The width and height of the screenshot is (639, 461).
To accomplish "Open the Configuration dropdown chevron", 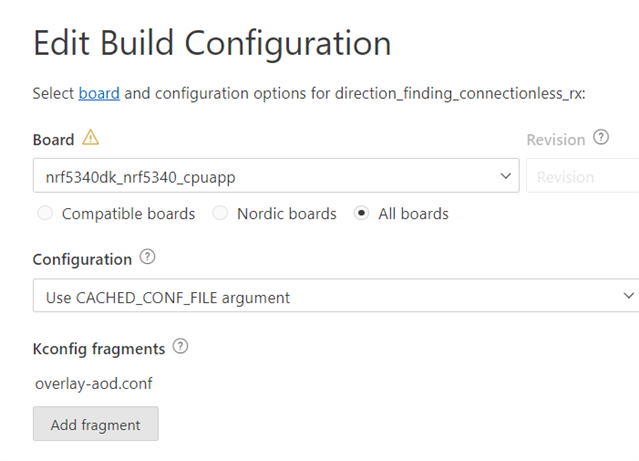I will click(x=629, y=296).
